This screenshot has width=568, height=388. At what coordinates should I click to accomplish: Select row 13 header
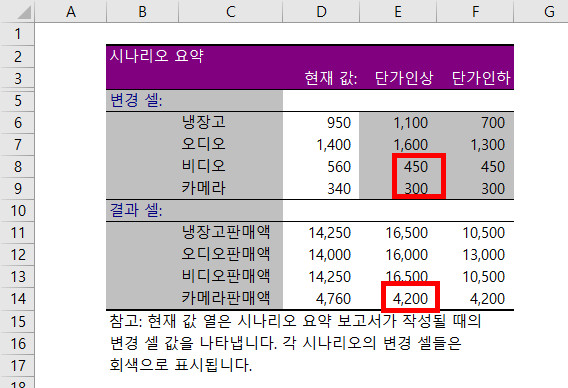[17, 277]
